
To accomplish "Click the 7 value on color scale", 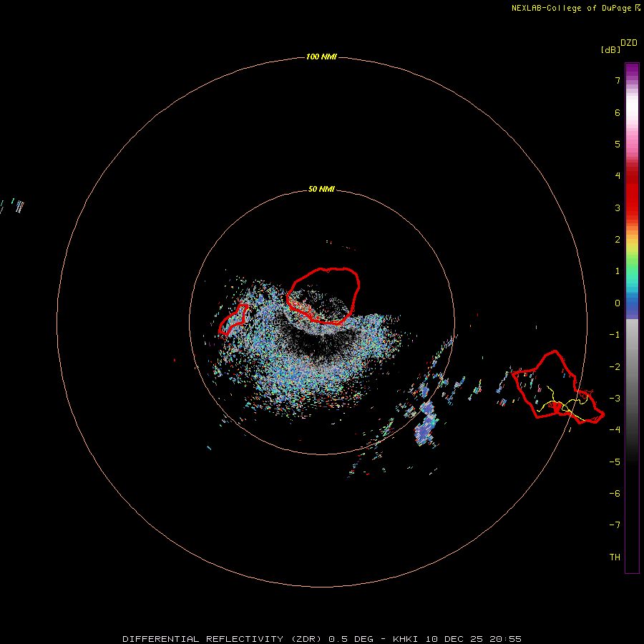I will click(618, 80).
